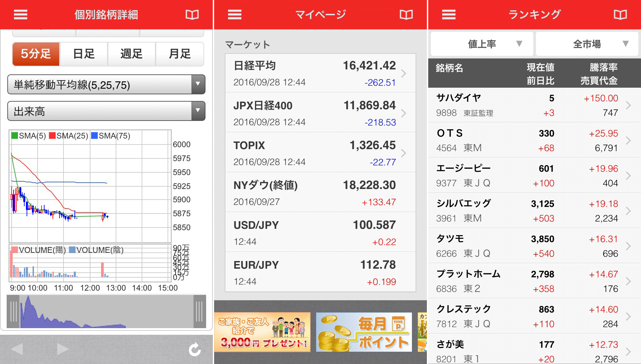This screenshot has height=364, width=641.
Task: Select the 週足 timeframe option
Action: click(132, 54)
